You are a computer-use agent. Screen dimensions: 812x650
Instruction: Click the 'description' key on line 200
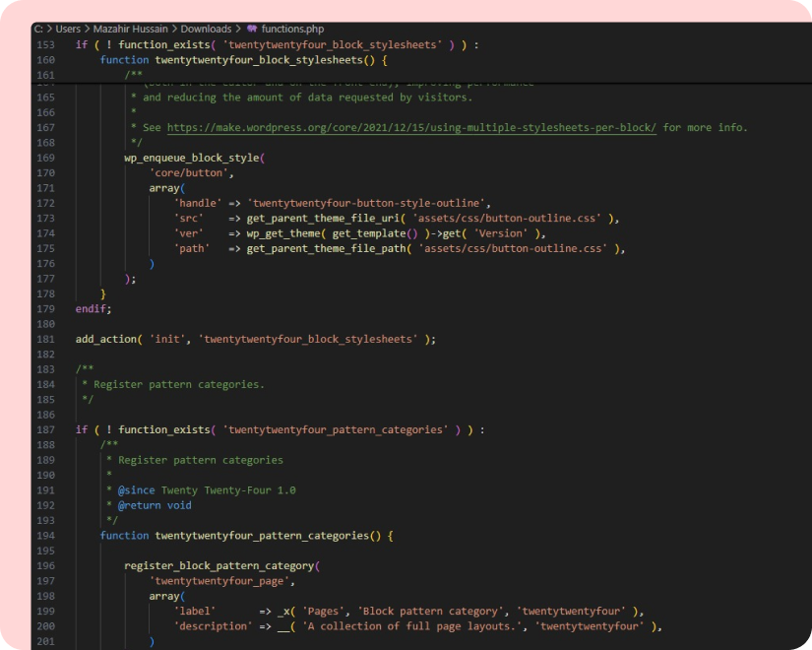pos(213,626)
